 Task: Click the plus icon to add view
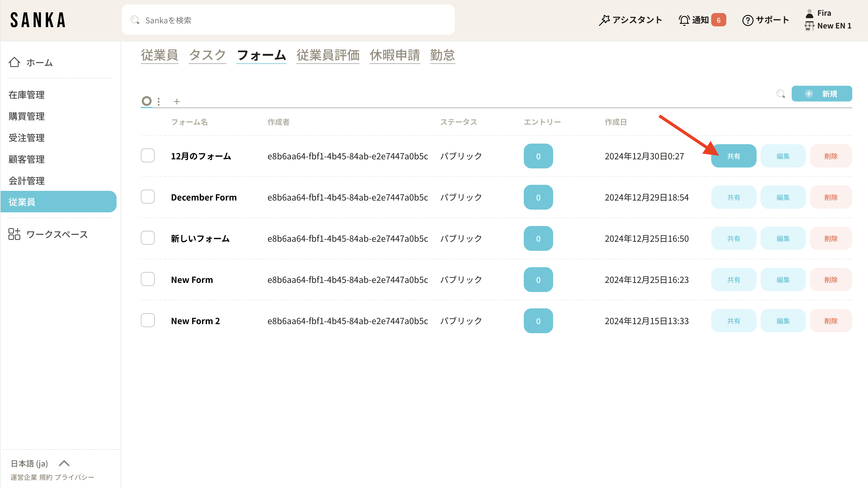coord(177,101)
